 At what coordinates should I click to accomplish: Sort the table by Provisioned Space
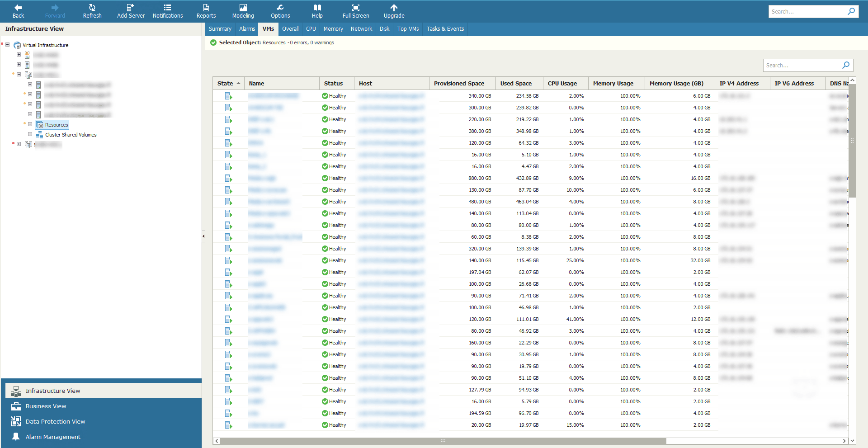tap(462, 83)
